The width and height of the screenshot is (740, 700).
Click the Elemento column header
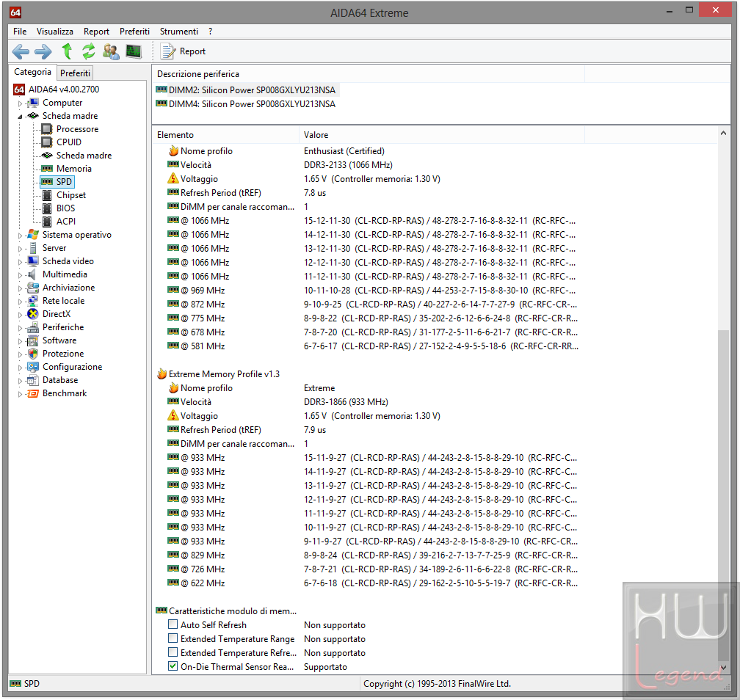click(225, 135)
